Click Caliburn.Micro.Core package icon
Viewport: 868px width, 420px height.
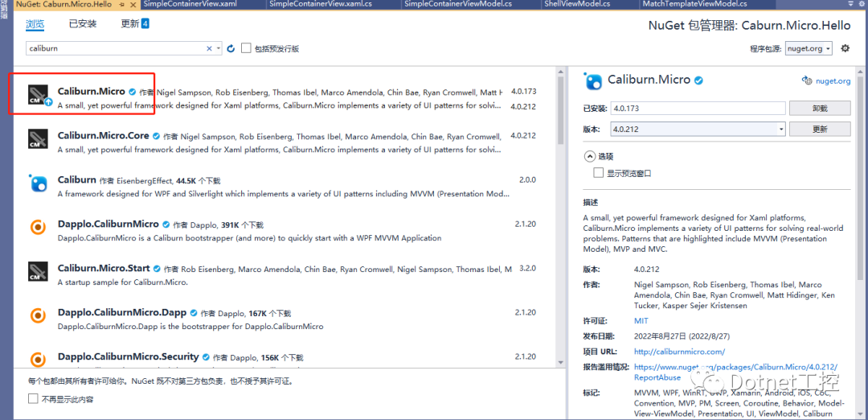40,138
